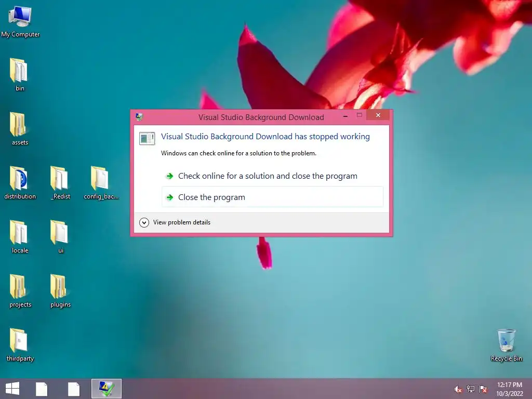Select the locale folder icon
The image size is (532, 399).
19,237
